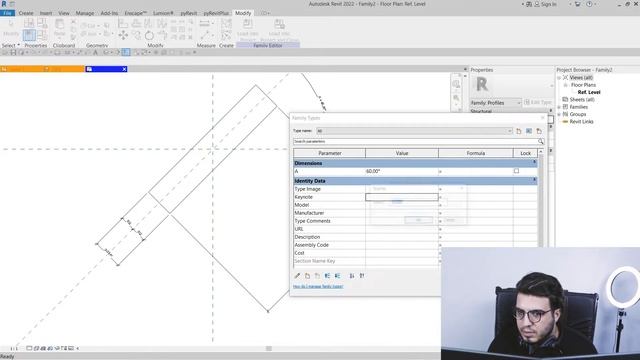The width and height of the screenshot is (640, 360).
Task: Click the highlighted Thin Lines icon in quick access toolbar
Action: pyautogui.click(x=126, y=53)
